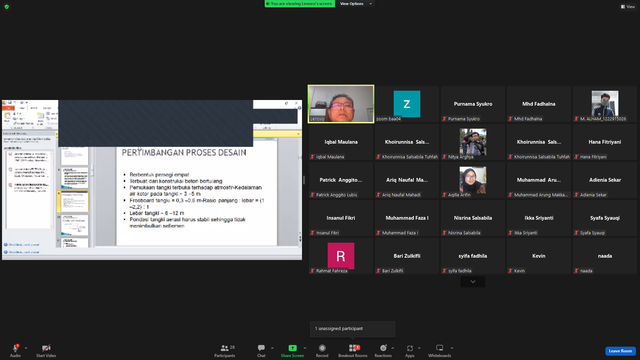The height and width of the screenshot is (360, 640).
Task: Show more participants with the down chevron
Action: (x=473, y=282)
